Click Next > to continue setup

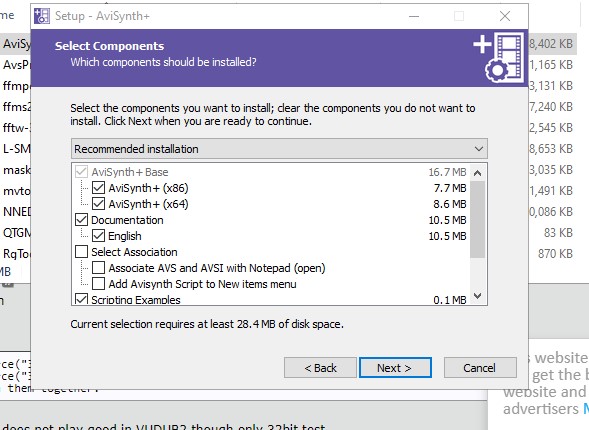[x=395, y=368]
